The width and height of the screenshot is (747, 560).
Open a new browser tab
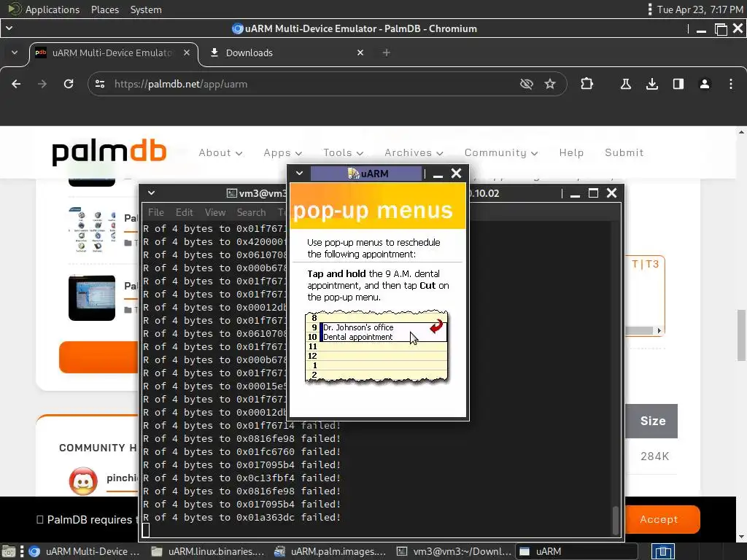387,52
